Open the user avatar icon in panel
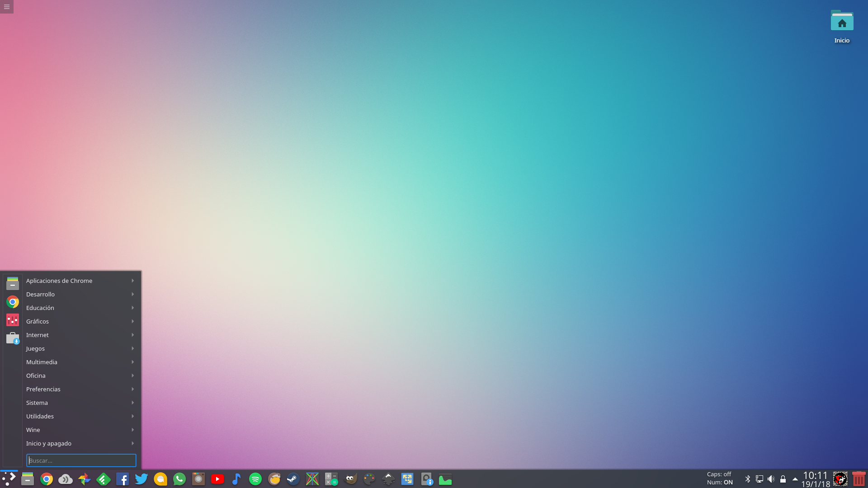 pos(840,479)
